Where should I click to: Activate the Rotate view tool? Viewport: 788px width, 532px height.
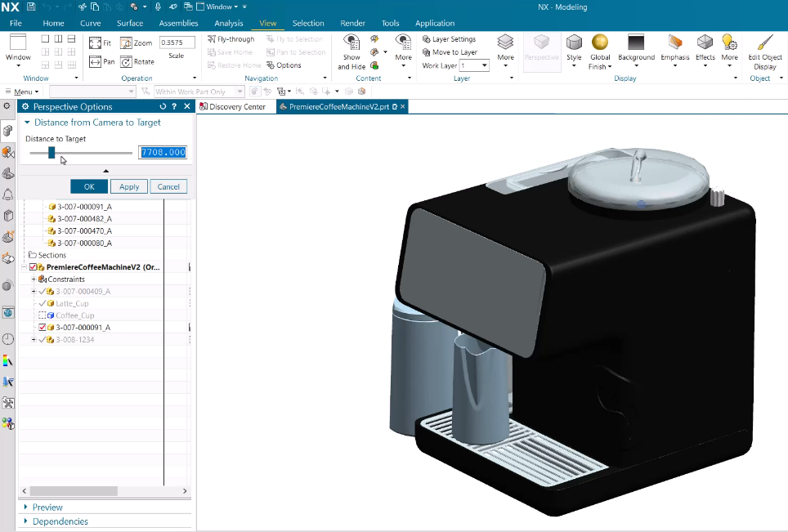[x=126, y=61]
